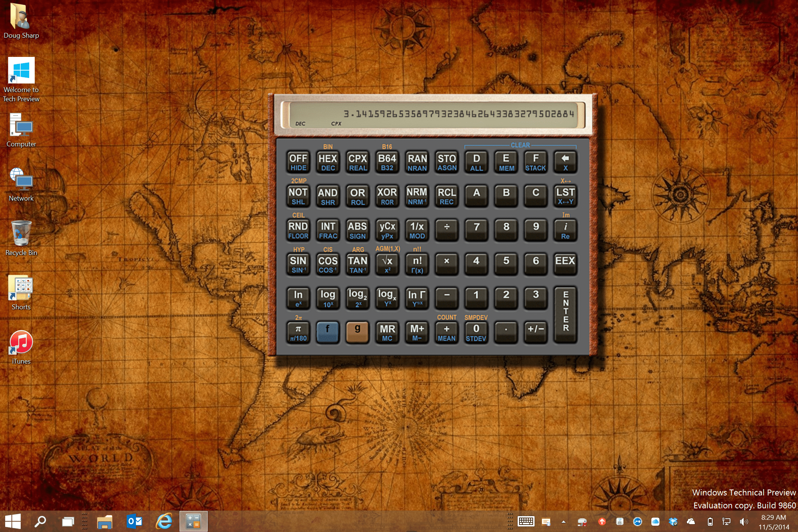Apply bitwise AND key
Image resolution: width=798 pixels, height=532 pixels.
[328, 196]
